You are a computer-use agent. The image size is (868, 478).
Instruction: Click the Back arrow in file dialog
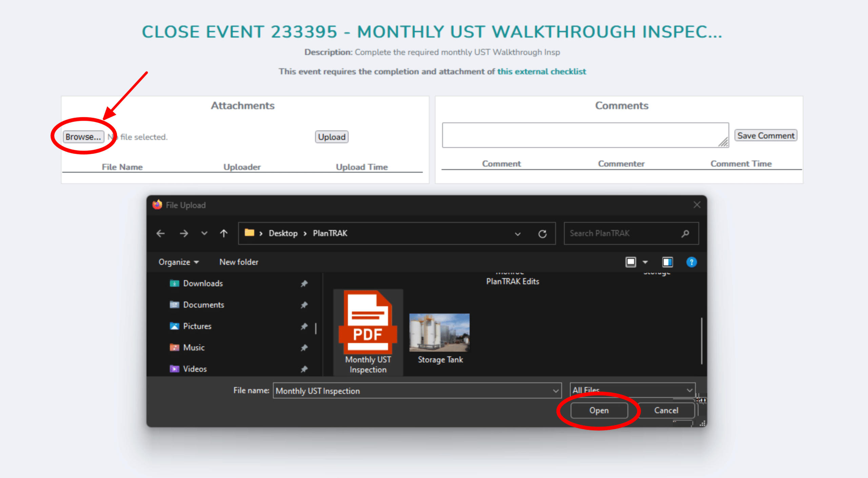pos(161,233)
